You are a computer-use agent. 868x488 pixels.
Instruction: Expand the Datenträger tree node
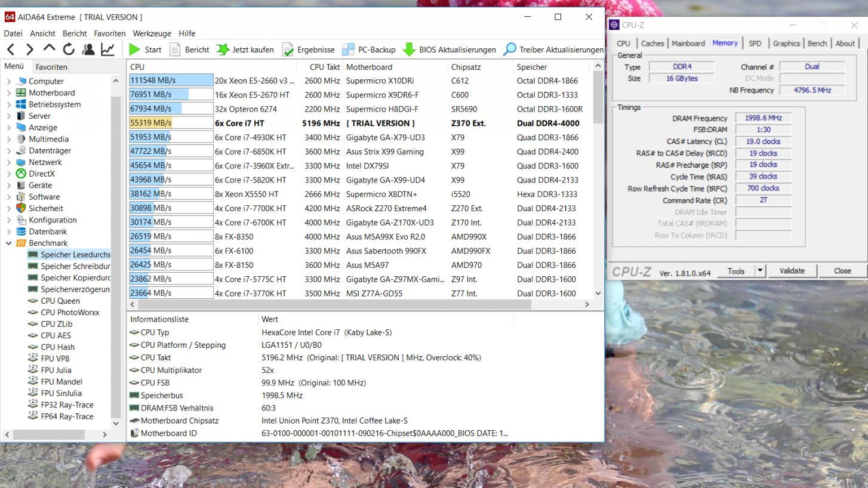coord(9,150)
